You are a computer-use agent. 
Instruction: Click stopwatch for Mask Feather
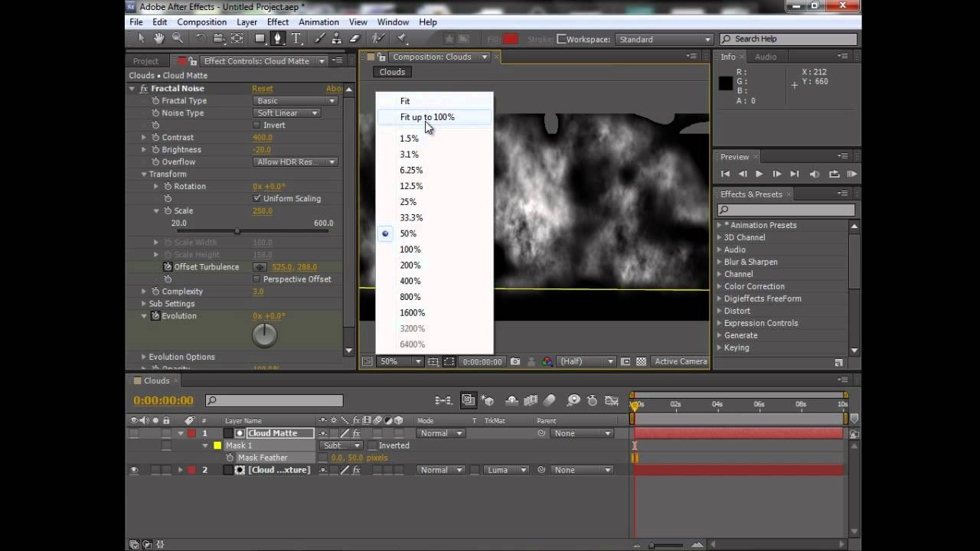coord(230,458)
